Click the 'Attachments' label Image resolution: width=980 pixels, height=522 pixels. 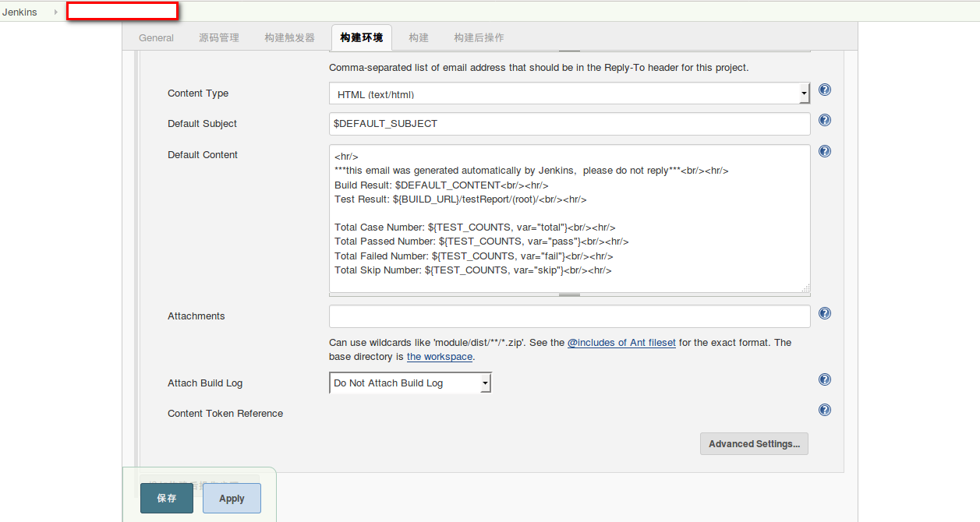click(196, 316)
